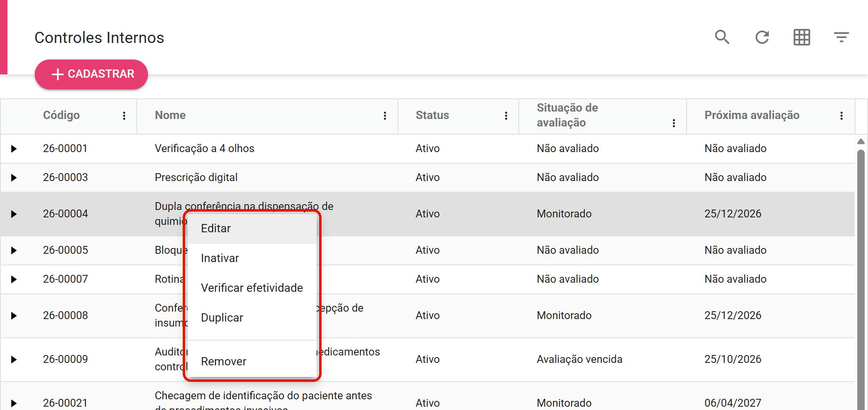The image size is (868, 410).
Task: Open Situação de avaliação column menu
Action: pos(674,123)
